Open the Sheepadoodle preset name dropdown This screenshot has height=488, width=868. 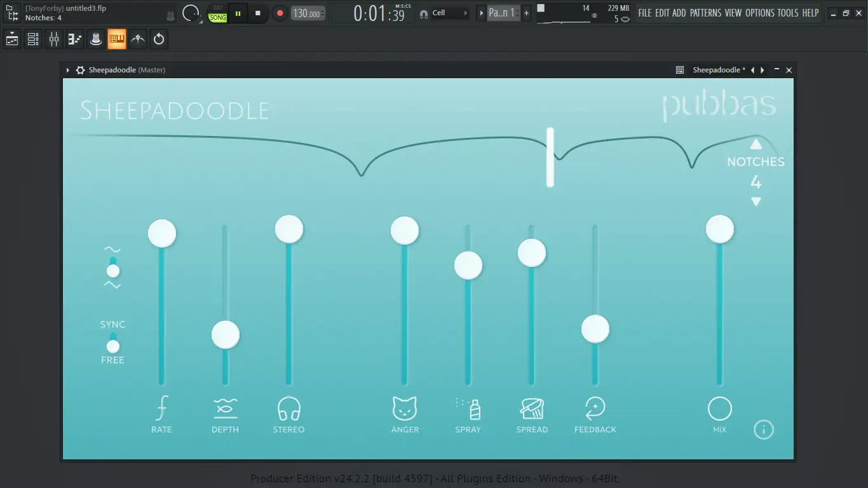pos(719,70)
